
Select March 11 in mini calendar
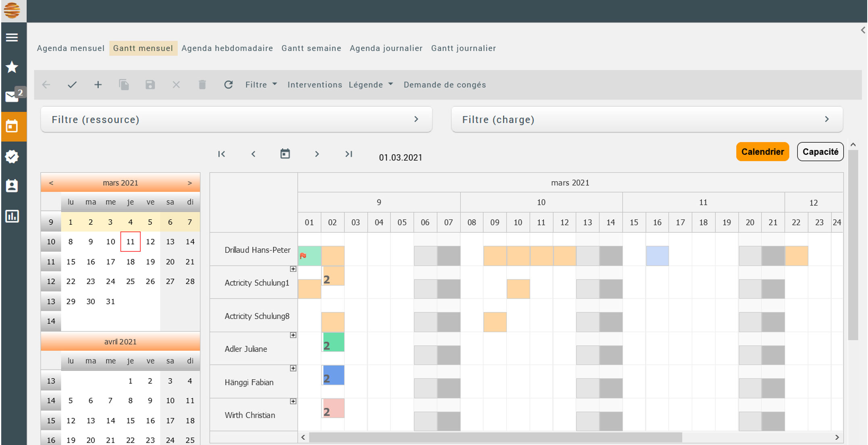(x=130, y=242)
